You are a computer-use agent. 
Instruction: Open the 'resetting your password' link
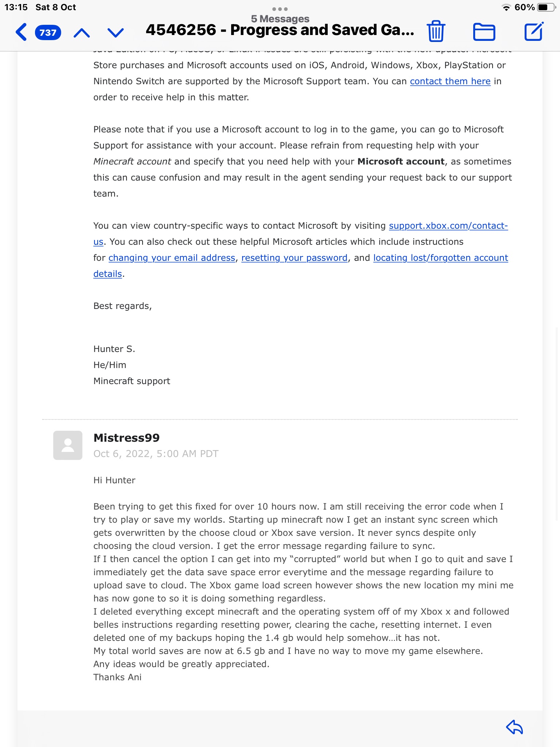294,258
